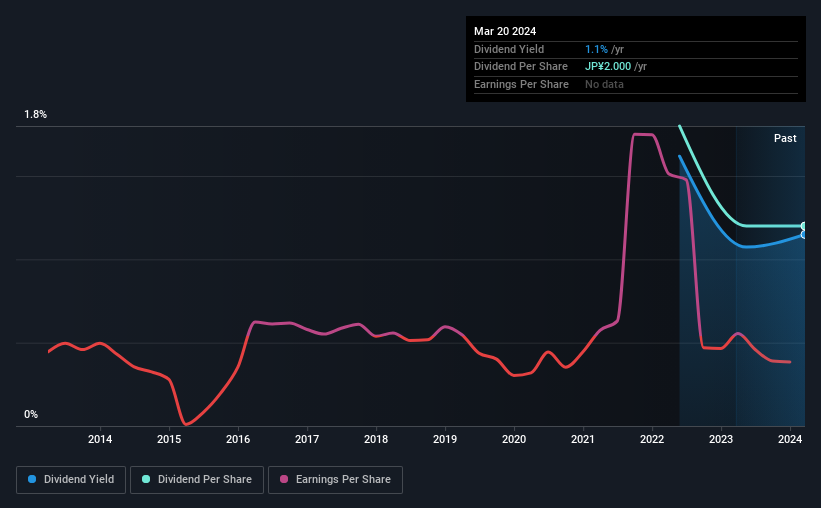Click the Earnings Per Share No data row
Screen dimensions: 821x508
click(x=636, y=84)
